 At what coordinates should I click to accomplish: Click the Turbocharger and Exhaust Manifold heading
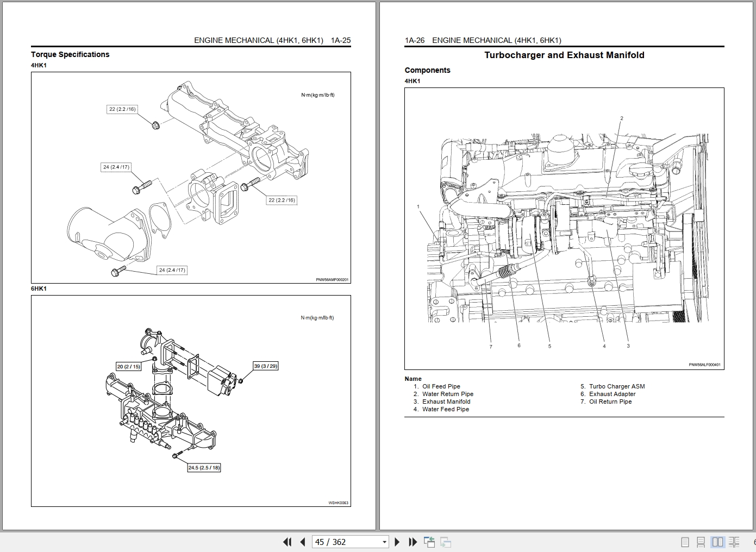[565, 55]
